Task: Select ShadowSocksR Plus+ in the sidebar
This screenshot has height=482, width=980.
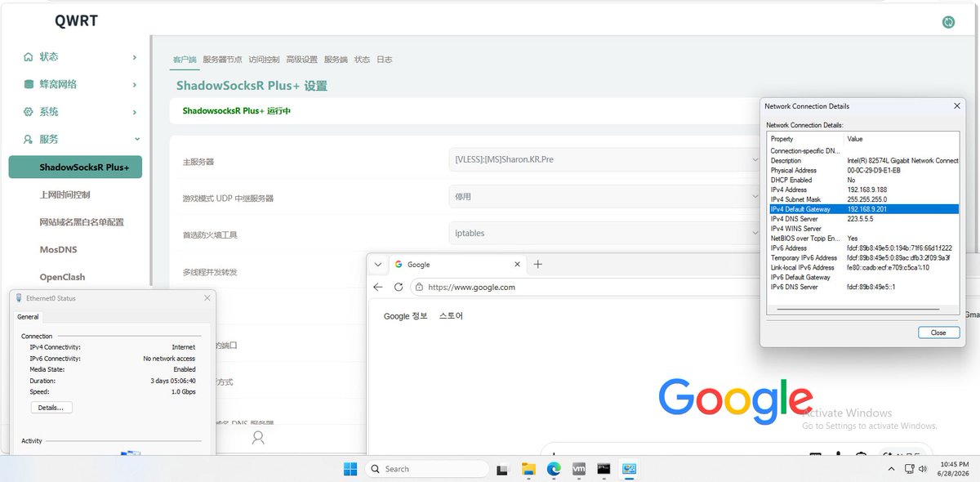Action: [75, 167]
